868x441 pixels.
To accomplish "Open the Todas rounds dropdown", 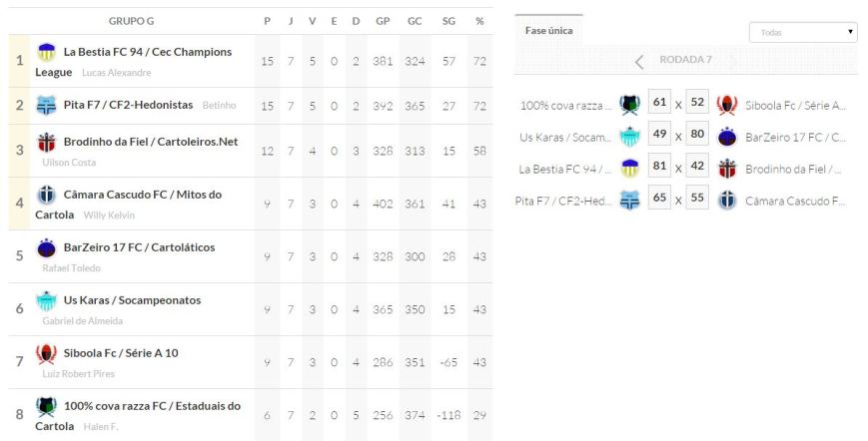I will (803, 33).
